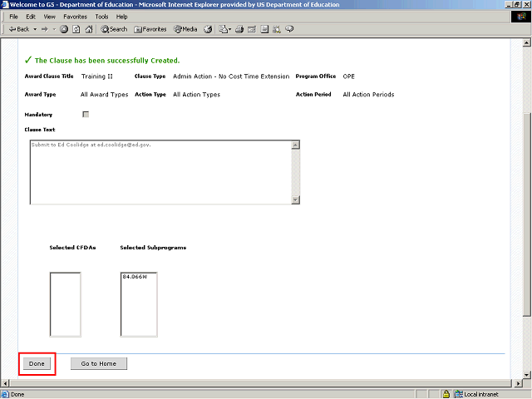Open the Media toolbar button
The width and height of the screenshot is (532, 399).
pos(185,30)
